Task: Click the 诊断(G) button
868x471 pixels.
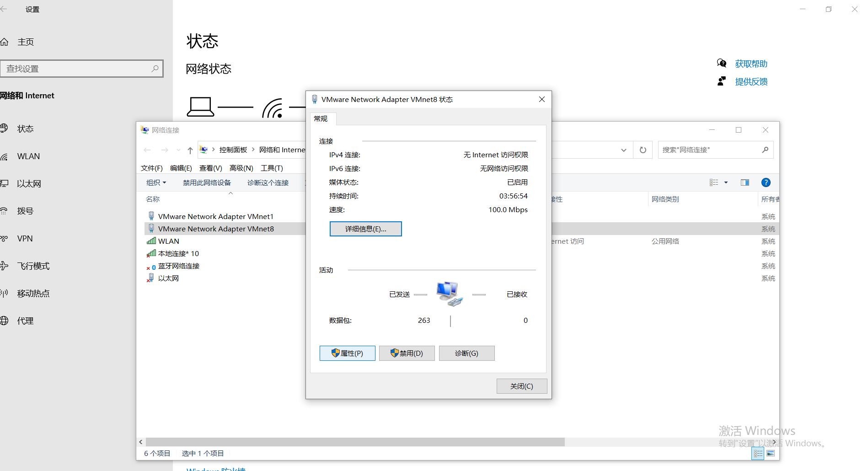Action: tap(467, 353)
